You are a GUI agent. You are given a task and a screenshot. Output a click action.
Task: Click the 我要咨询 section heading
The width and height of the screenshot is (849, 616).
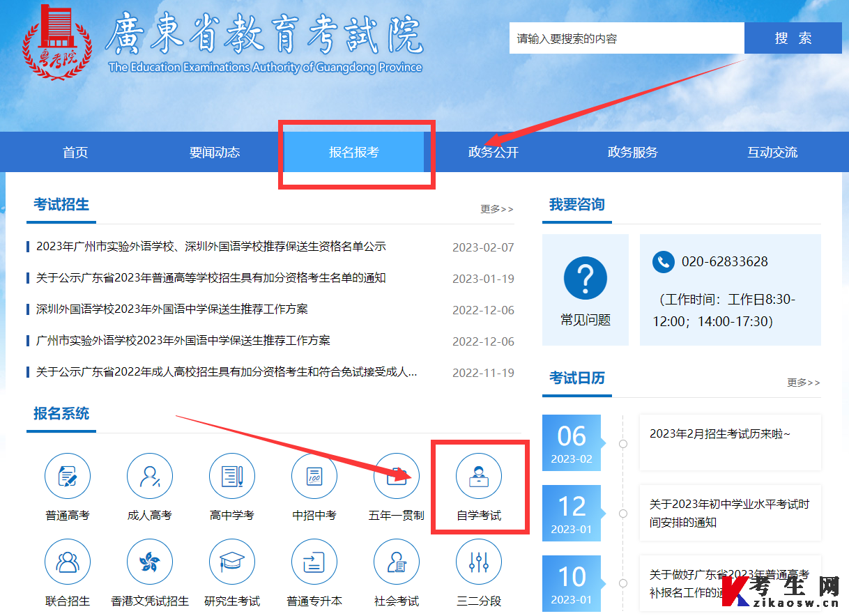[x=577, y=204]
